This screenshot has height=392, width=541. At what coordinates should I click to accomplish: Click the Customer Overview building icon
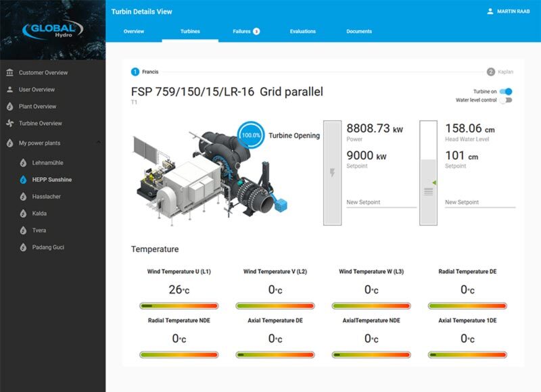click(9, 72)
